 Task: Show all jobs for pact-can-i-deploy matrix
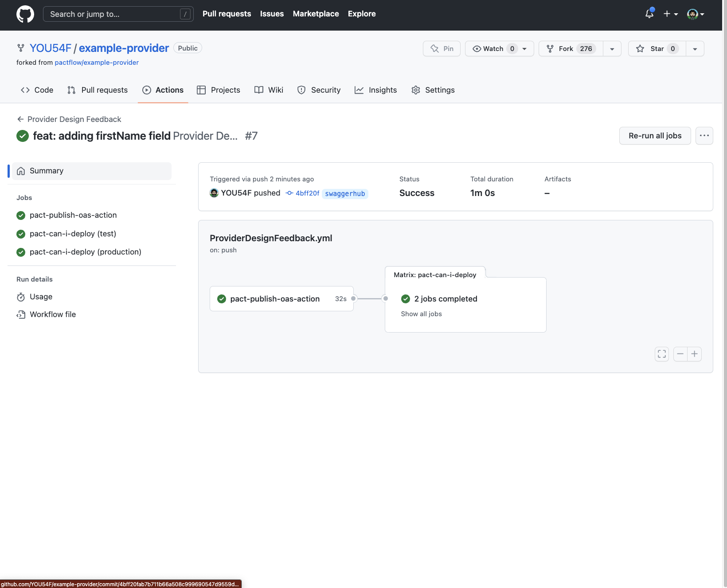point(421,314)
